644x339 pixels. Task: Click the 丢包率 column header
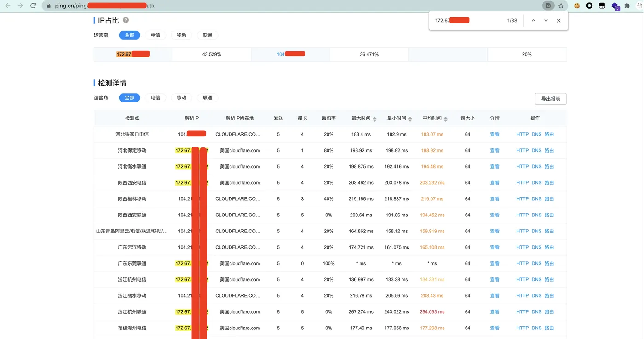(328, 118)
